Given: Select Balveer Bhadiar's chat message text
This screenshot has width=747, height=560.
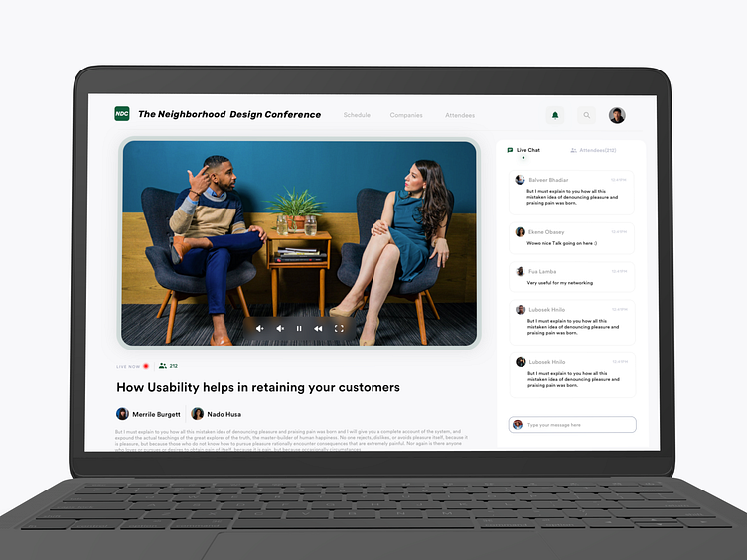Looking at the screenshot, I should coord(572,197).
